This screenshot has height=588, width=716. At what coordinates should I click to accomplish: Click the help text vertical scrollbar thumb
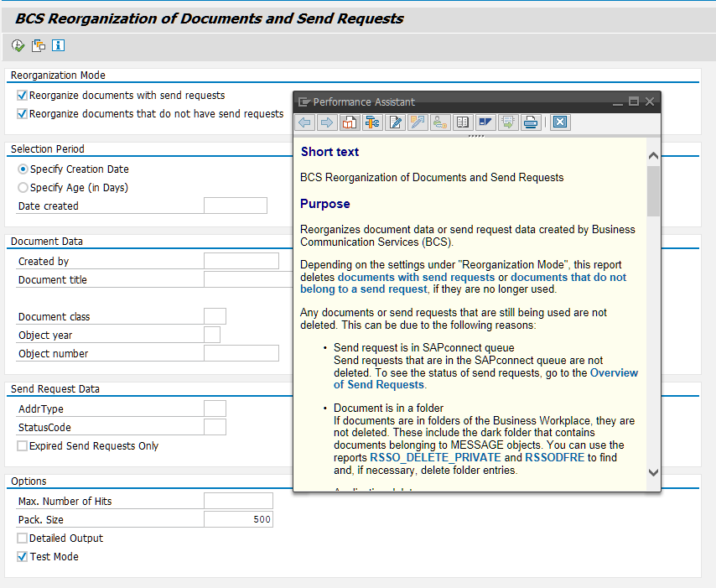653,191
